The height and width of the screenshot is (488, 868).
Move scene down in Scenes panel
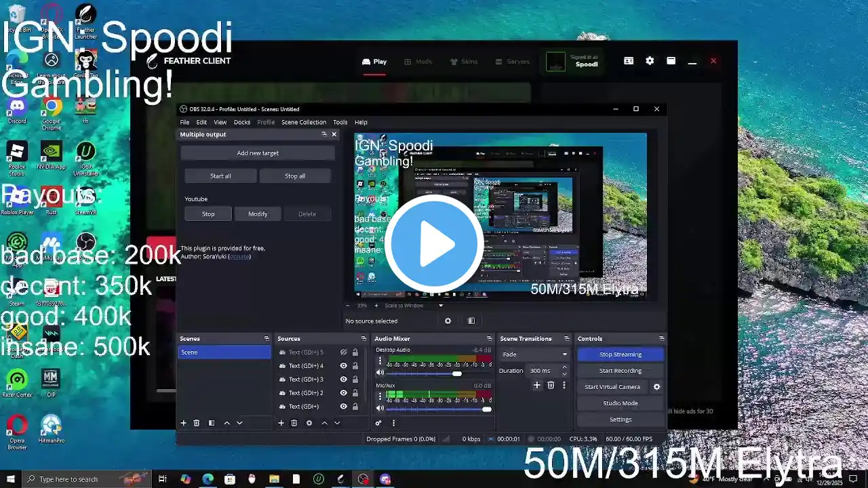(x=239, y=423)
